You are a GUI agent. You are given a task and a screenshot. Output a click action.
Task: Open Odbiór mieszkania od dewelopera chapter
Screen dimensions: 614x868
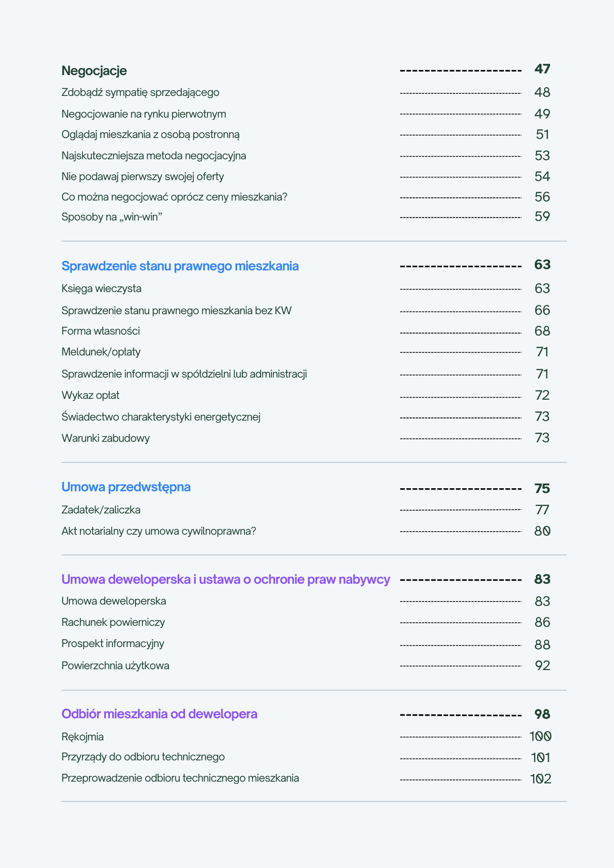pyautogui.click(x=159, y=714)
